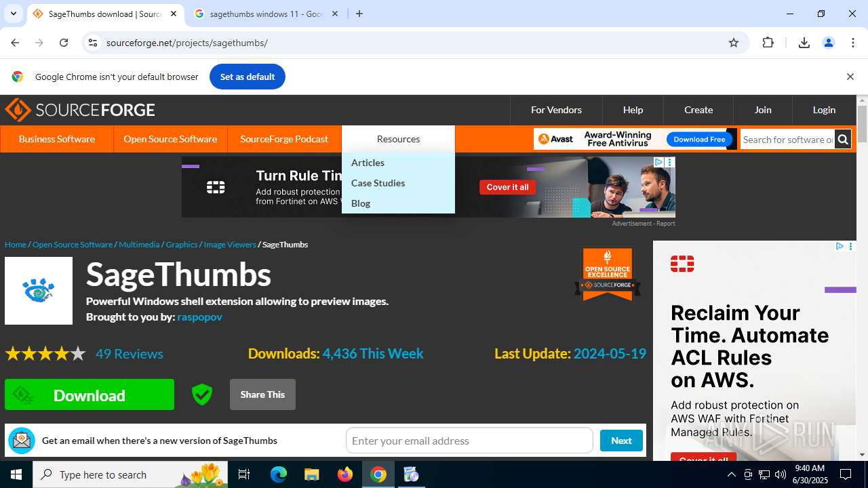868x488 pixels.
Task: Open Task View on taskbar
Action: click(244, 474)
